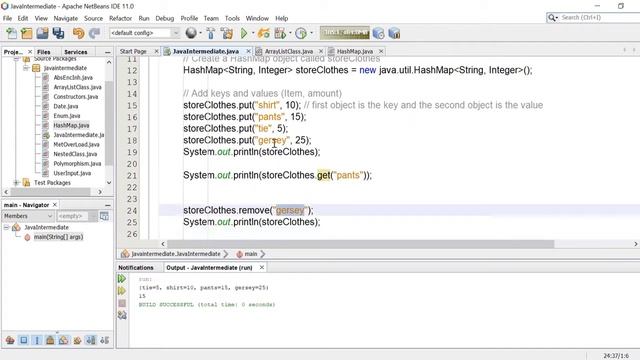Open the Profile Project dropdown arrow
The image size is (640, 360).
tap(290, 33)
